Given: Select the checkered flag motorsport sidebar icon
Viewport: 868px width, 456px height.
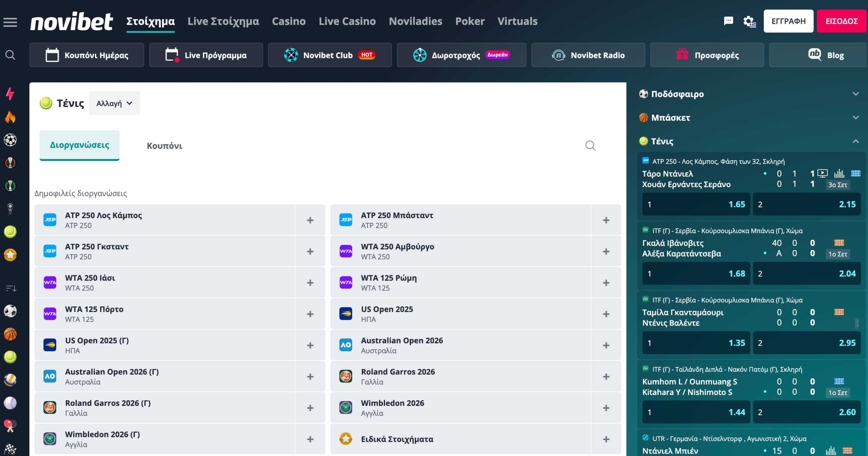Looking at the screenshot, I should (10, 449).
